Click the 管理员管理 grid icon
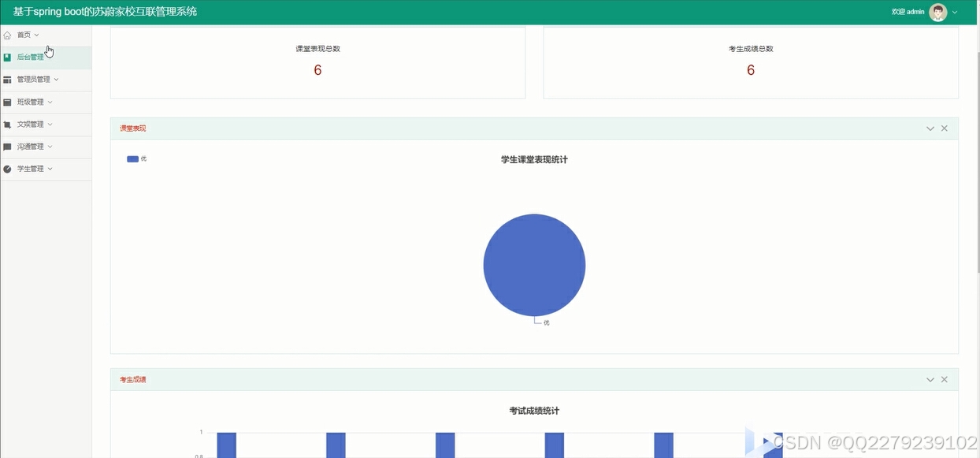Image resolution: width=980 pixels, height=458 pixels. [9, 79]
